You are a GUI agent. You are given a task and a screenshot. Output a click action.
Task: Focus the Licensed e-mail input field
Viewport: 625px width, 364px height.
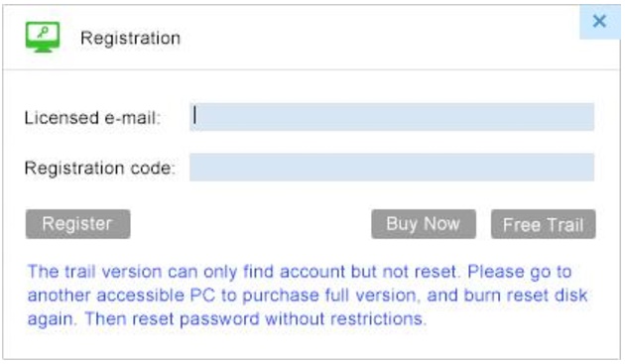coord(392,117)
